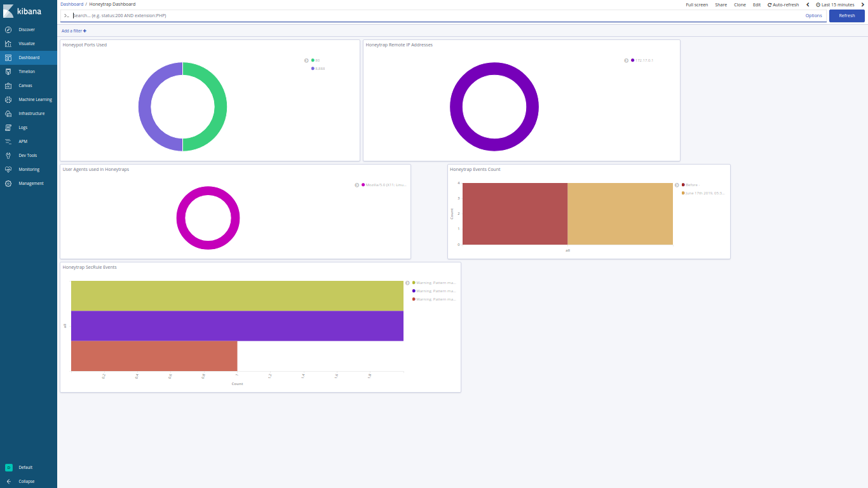Screen dimensions: 868x488
Task: Click Edit in the top menu
Action: [x=756, y=4]
